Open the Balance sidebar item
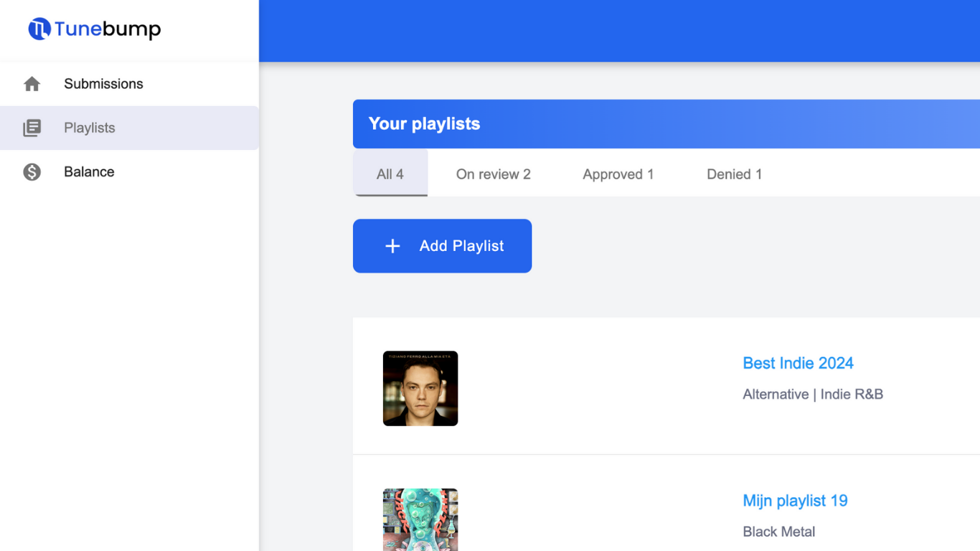Viewport: 980px width, 551px height. click(x=129, y=172)
